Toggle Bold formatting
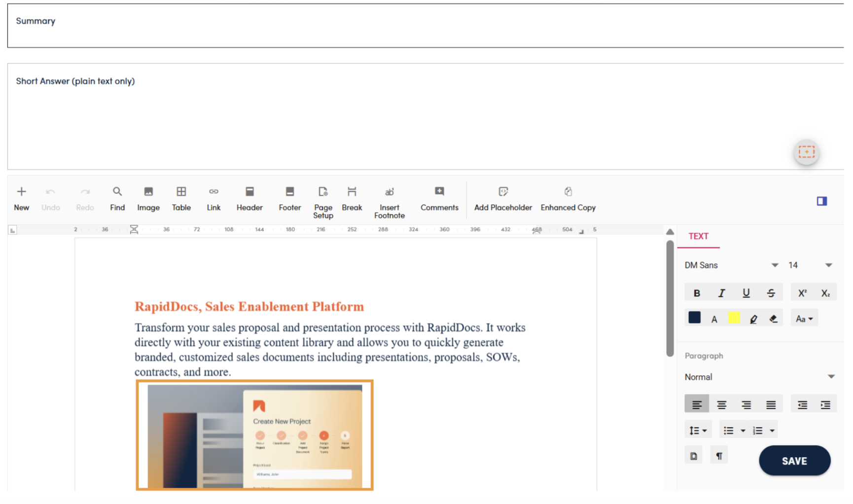853x504 pixels. pyautogui.click(x=697, y=293)
